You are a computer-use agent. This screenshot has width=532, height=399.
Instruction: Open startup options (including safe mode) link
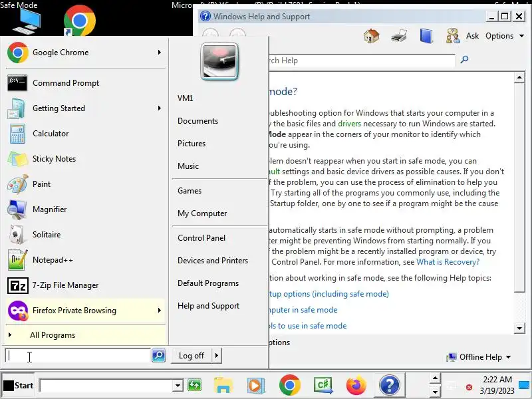click(x=329, y=294)
